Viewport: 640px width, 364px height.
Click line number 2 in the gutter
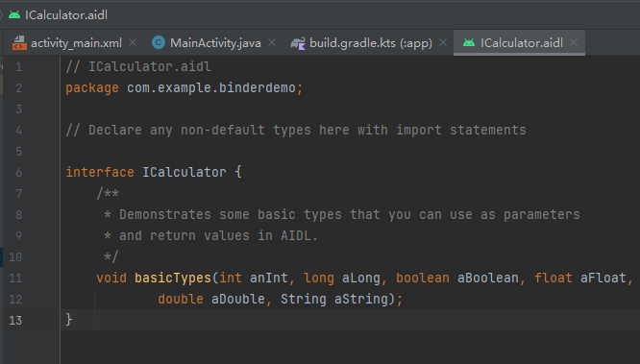tap(19, 88)
